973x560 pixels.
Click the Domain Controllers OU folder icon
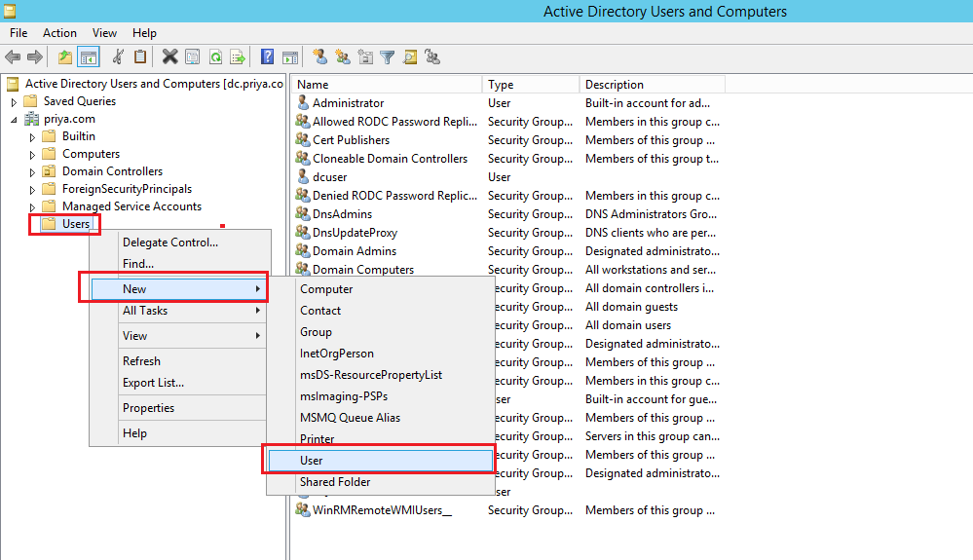49,171
